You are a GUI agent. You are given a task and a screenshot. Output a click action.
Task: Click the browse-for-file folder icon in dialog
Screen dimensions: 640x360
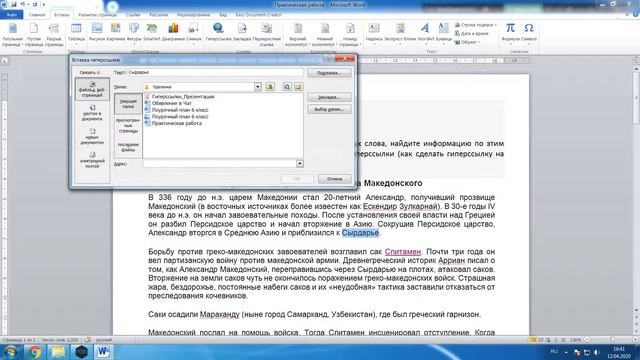pyautogui.click(x=298, y=87)
